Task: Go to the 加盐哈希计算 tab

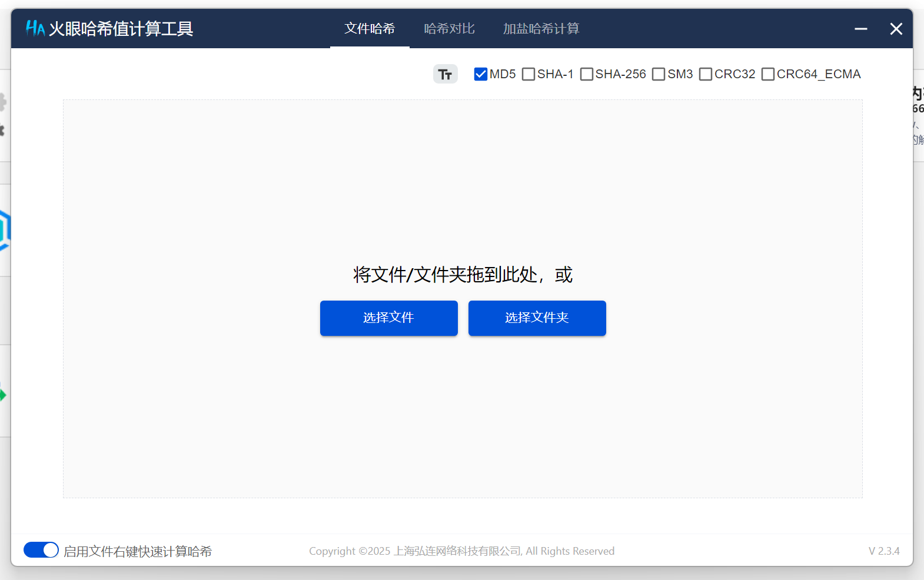Action: [541, 29]
